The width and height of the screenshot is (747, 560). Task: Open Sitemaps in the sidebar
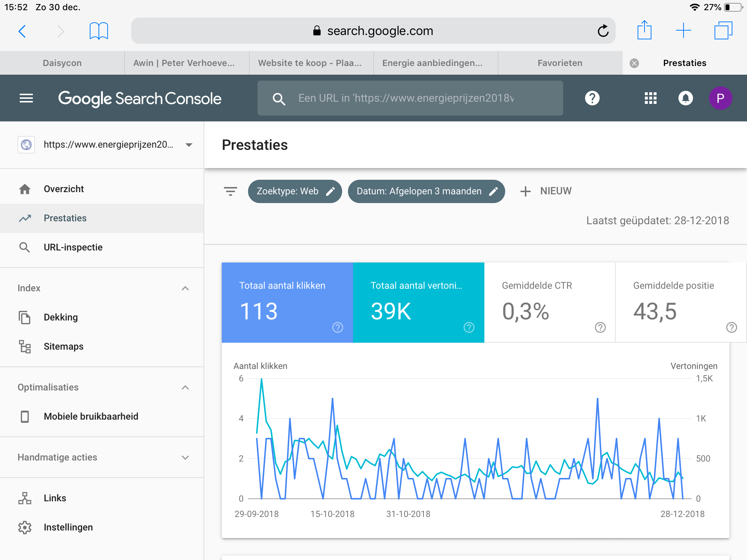coord(102,346)
